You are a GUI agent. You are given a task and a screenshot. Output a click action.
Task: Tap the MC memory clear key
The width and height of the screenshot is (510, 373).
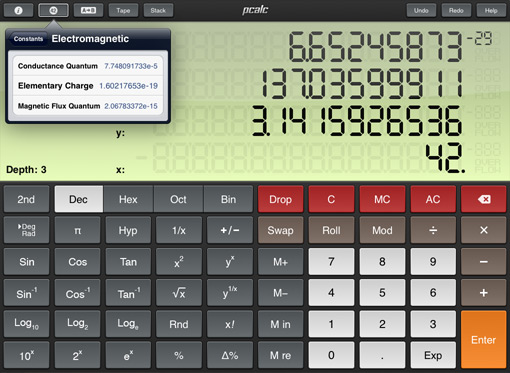pyautogui.click(x=382, y=199)
